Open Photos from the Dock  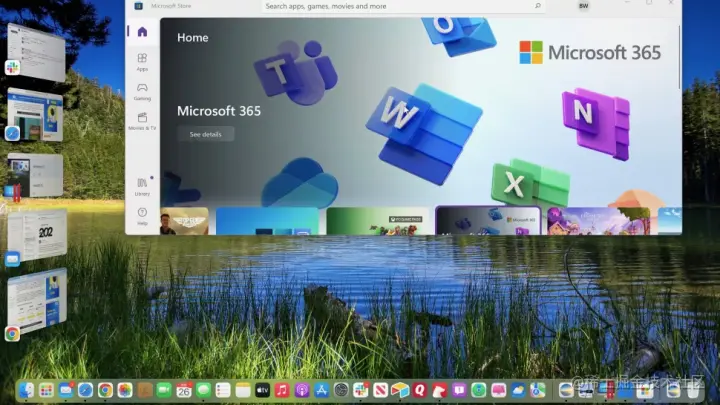125,390
